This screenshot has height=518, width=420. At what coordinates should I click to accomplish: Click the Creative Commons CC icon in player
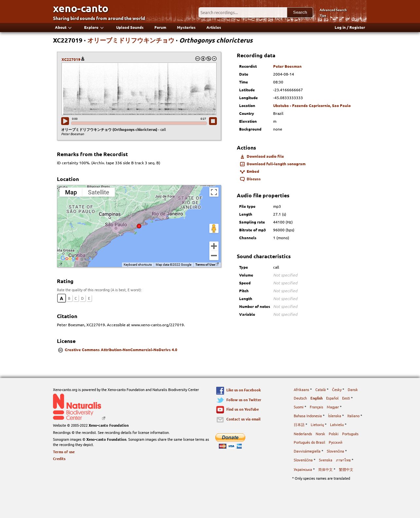198,59
